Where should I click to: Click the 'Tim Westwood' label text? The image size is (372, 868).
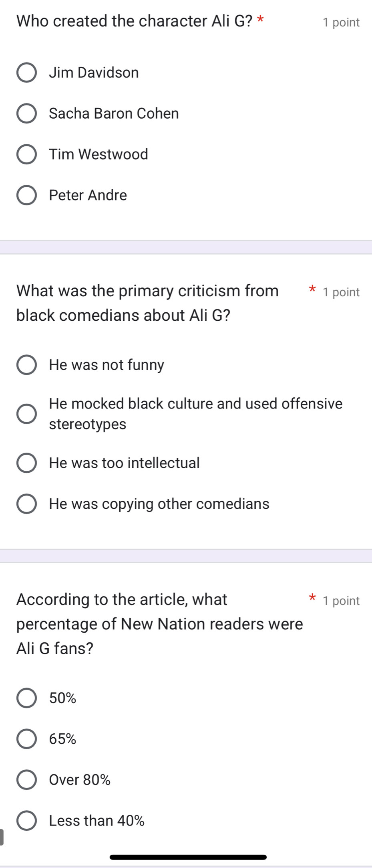[x=99, y=154]
